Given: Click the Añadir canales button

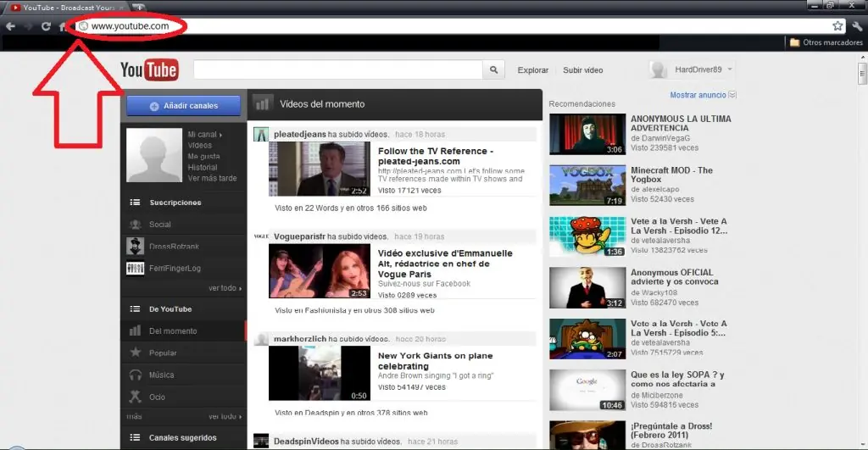Looking at the screenshot, I should 184,106.
